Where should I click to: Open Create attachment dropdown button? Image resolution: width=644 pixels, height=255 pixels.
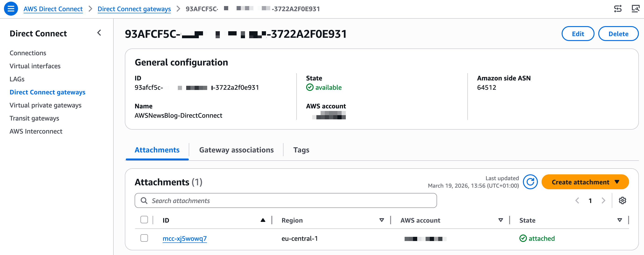[x=585, y=182]
